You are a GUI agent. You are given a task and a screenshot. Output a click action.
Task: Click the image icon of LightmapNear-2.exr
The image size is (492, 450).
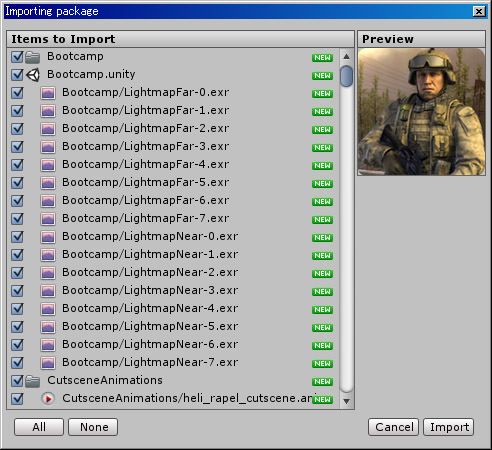48,273
